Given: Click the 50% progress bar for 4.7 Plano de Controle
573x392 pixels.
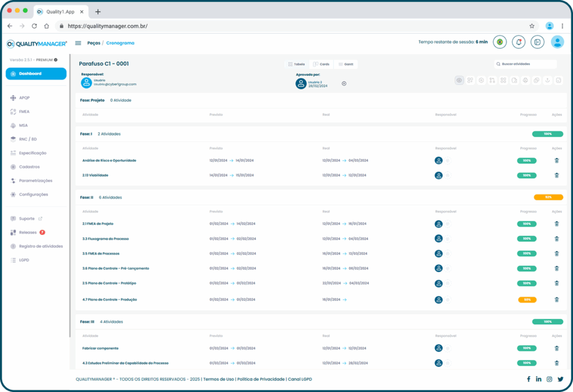Looking at the screenshot, I should 527,300.
